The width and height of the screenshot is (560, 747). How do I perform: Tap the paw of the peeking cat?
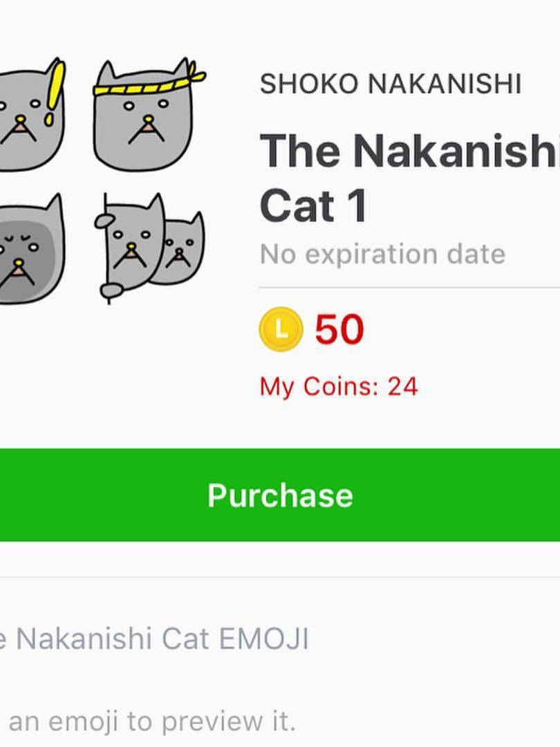[105, 220]
